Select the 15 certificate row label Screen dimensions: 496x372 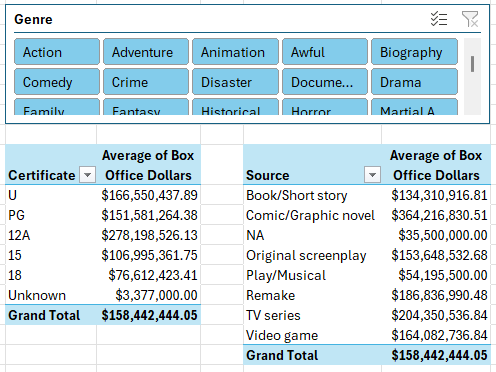tap(51, 255)
